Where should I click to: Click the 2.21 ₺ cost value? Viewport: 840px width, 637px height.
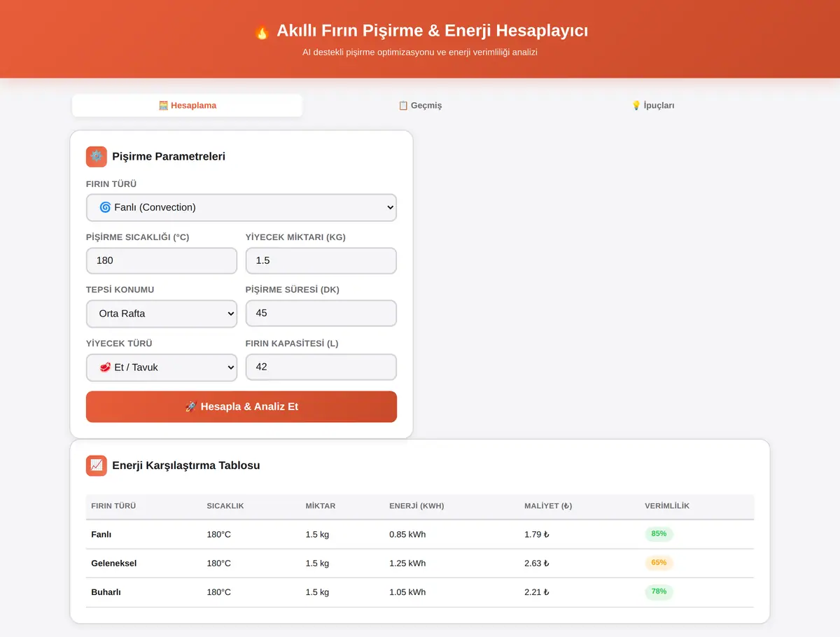click(537, 592)
